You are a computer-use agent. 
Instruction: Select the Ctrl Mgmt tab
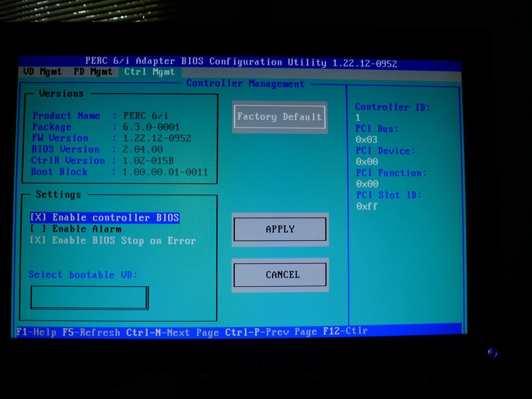tap(150, 72)
